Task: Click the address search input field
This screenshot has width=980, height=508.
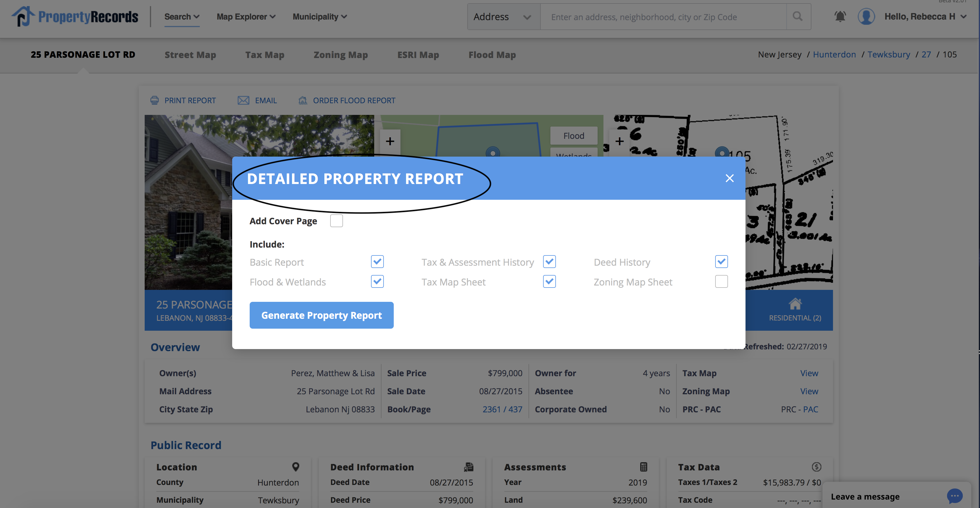Action: pyautogui.click(x=663, y=17)
